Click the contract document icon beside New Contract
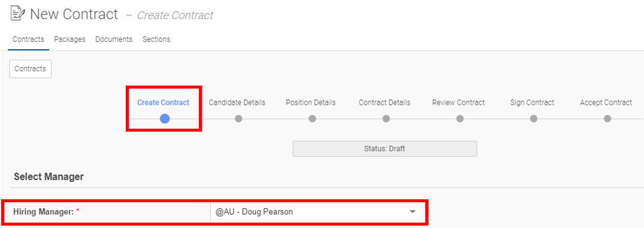The width and height of the screenshot is (644, 228). (x=17, y=14)
